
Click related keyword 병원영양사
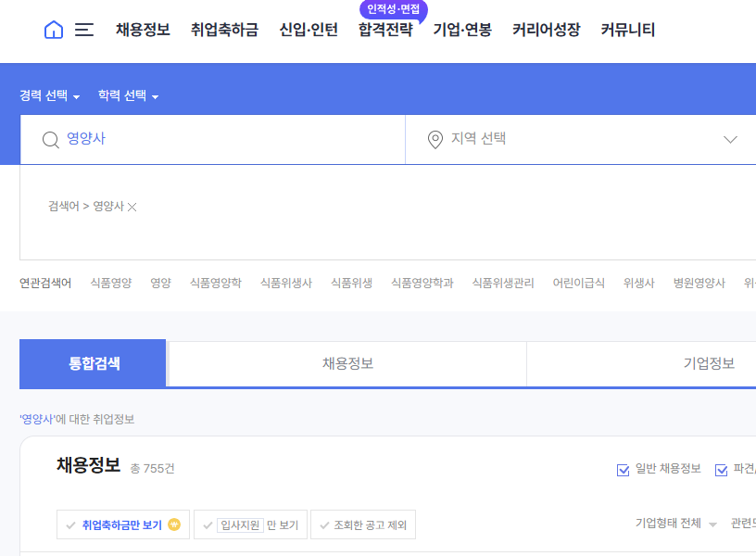(x=699, y=283)
